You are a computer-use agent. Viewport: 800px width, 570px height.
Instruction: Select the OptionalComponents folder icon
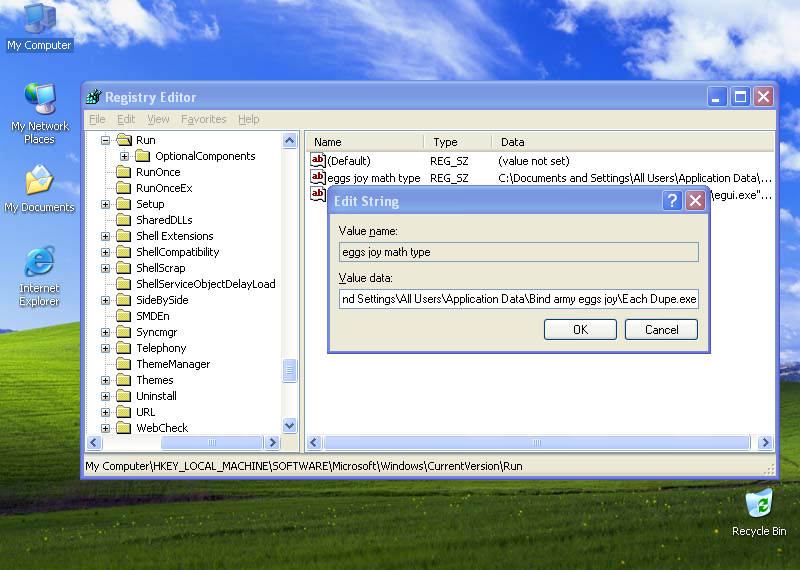point(143,156)
